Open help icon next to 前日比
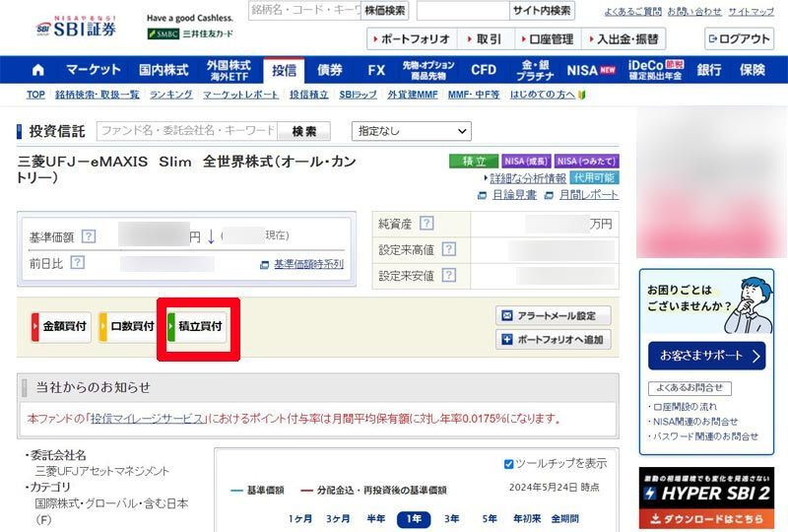Screen dimensions: 788x532 tap(77, 262)
